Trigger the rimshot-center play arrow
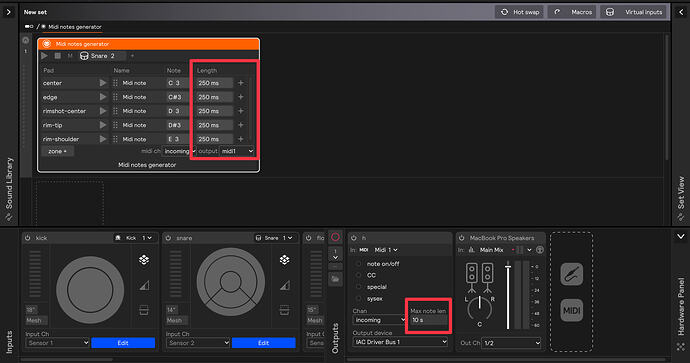The image size is (690, 363). click(x=103, y=111)
